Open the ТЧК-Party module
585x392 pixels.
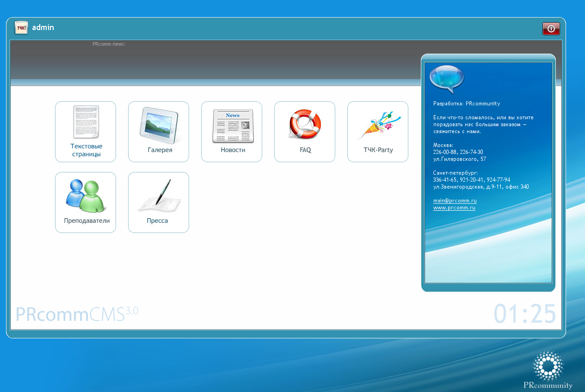(x=377, y=132)
